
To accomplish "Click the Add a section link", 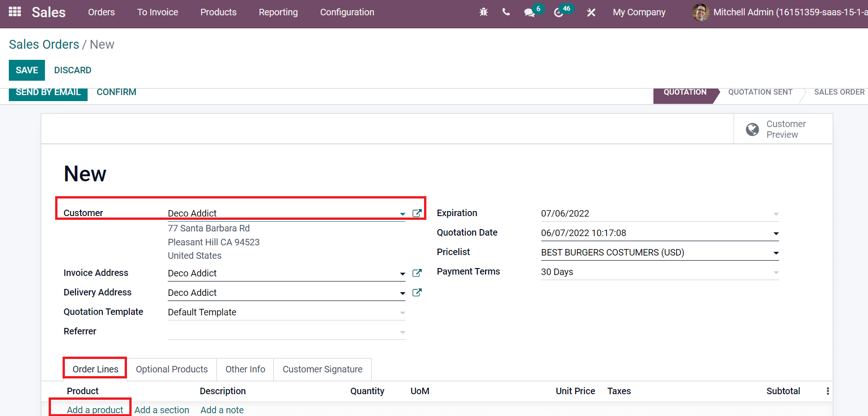I will (x=162, y=410).
